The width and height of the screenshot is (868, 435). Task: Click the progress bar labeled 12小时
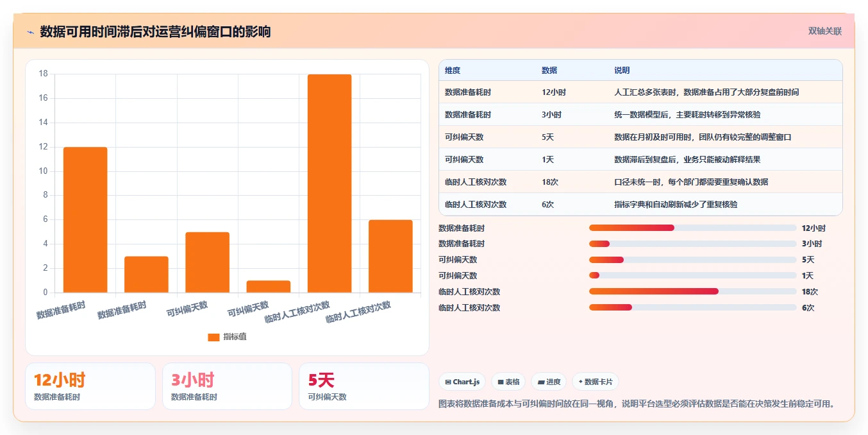692,228
